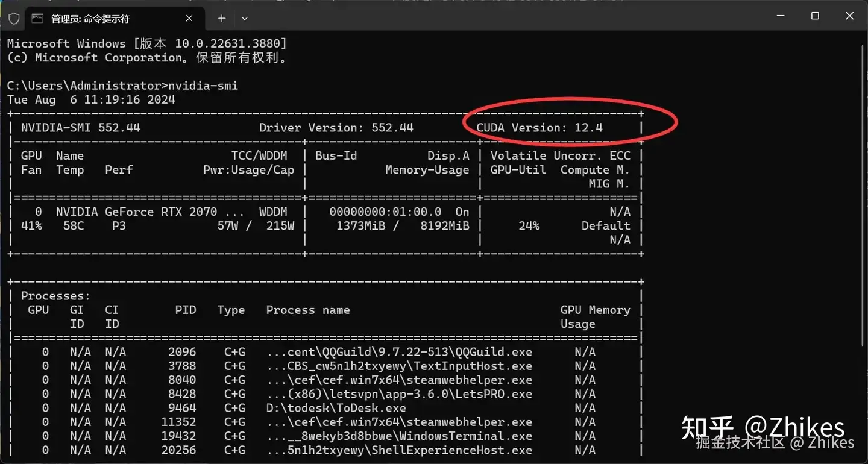Click the D:\todesk\ToDesk.exe process line
868x464 pixels.
[x=336, y=408]
